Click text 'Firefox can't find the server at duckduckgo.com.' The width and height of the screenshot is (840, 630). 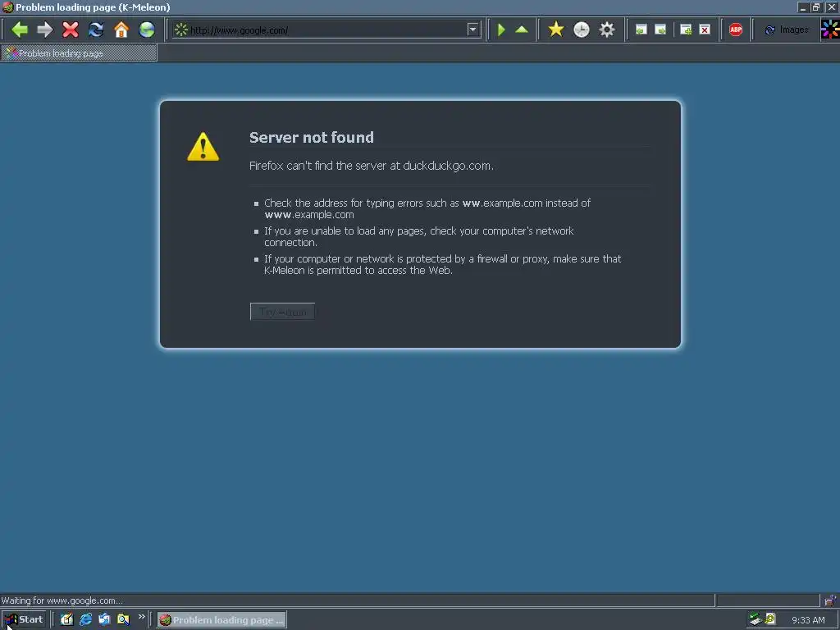tap(372, 166)
